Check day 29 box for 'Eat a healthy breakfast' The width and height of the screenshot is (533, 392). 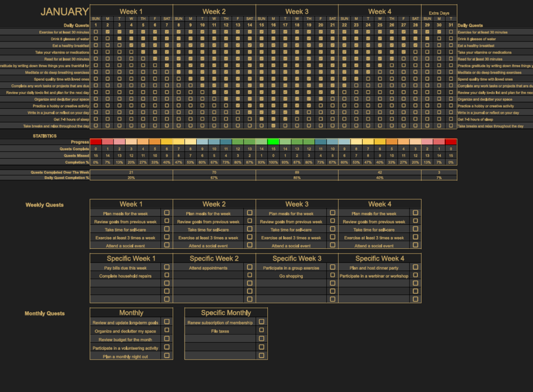427,45
